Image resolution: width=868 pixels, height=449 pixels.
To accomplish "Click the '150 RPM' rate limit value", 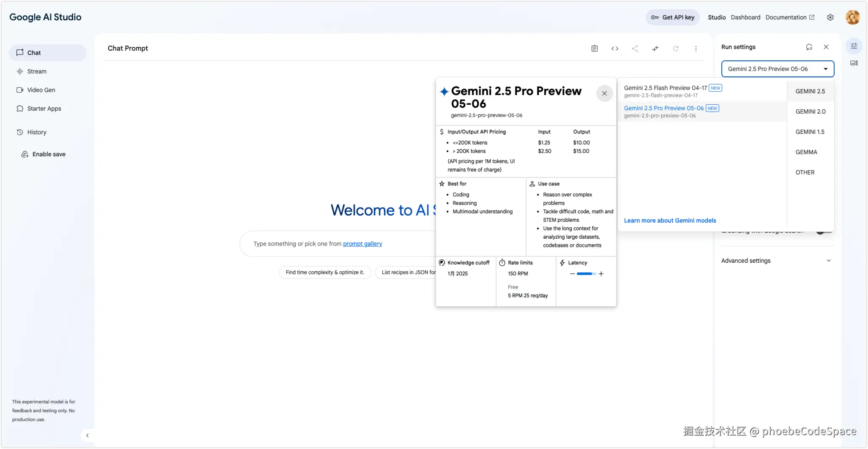I will [x=518, y=274].
